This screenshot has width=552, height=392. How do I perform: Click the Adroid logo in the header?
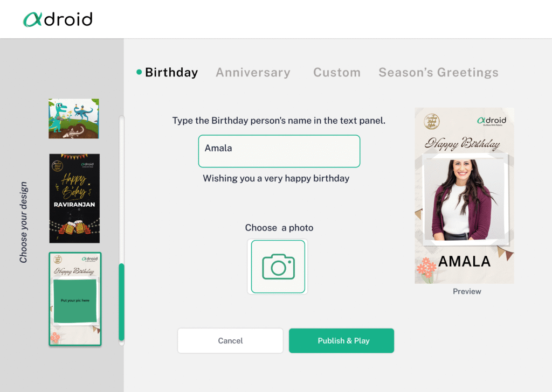58,19
